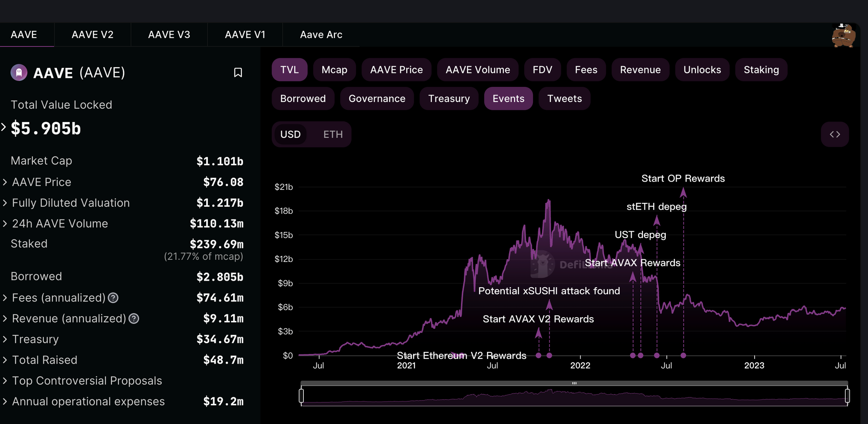Expand Top Controversial Proposals
Viewport: 868px width, 424px height.
[x=5, y=381]
